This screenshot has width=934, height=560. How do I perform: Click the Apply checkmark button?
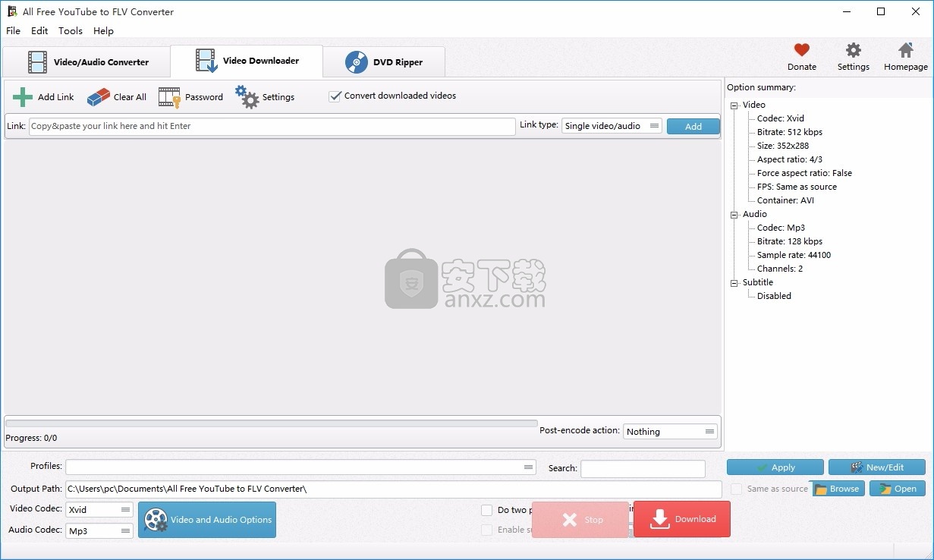click(x=775, y=467)
